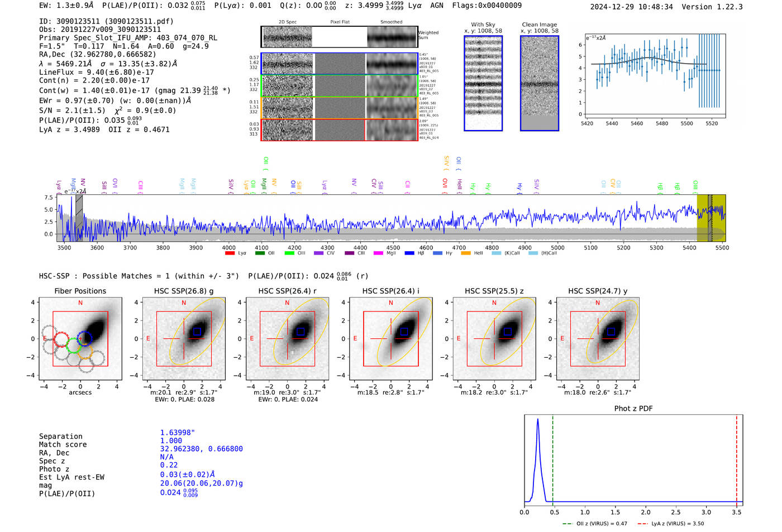Click the green dashed OII z line
Image resolution: width=782 pixels, height=532 pixels.
552,461
